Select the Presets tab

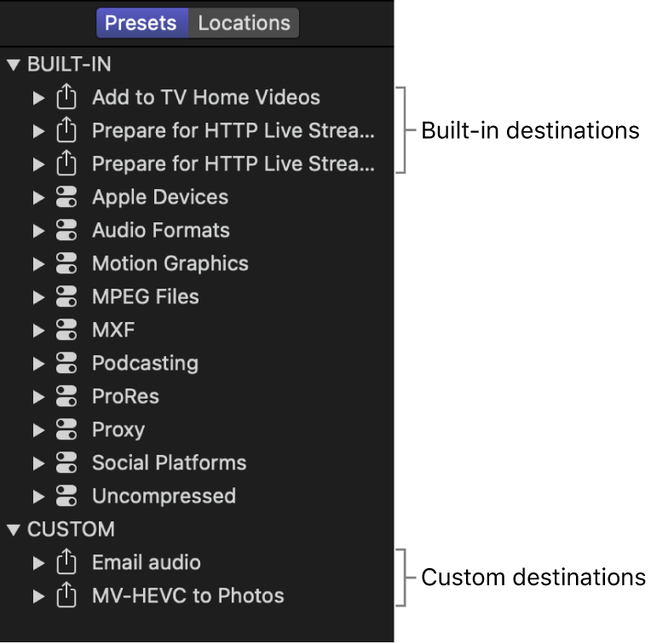pos(141,23)
